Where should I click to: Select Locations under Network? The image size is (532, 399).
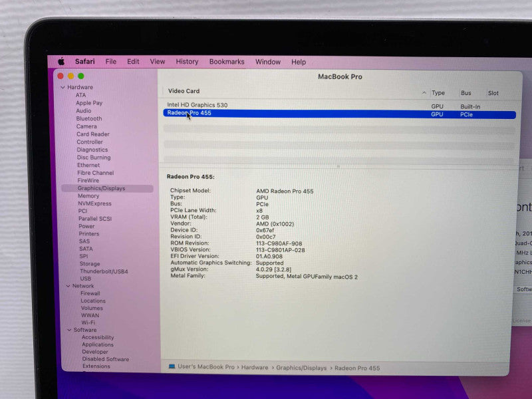[x=93, y=301]
